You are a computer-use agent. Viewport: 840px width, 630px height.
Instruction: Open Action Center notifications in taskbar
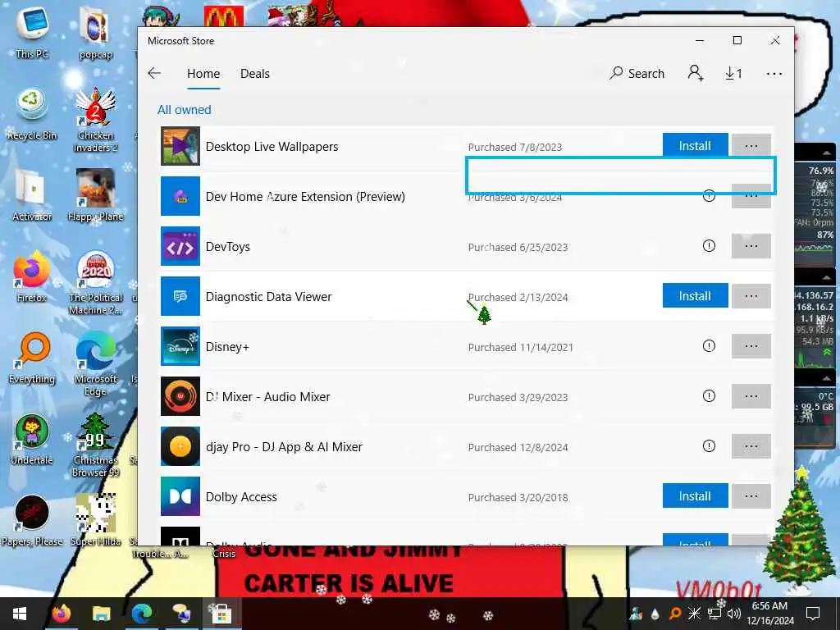(813, 614)
